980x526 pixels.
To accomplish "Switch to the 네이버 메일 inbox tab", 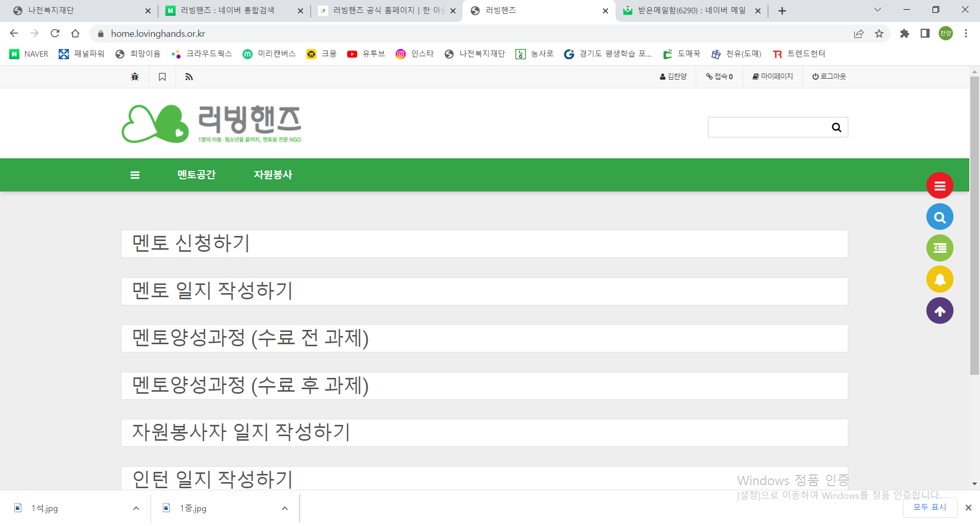I will point(691,10).
